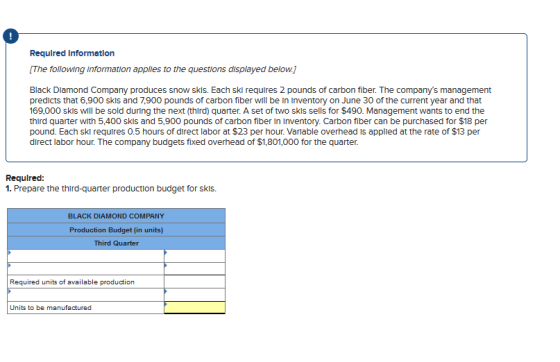
Task: Click the italic 'following information applies' note
Action: 163,69
